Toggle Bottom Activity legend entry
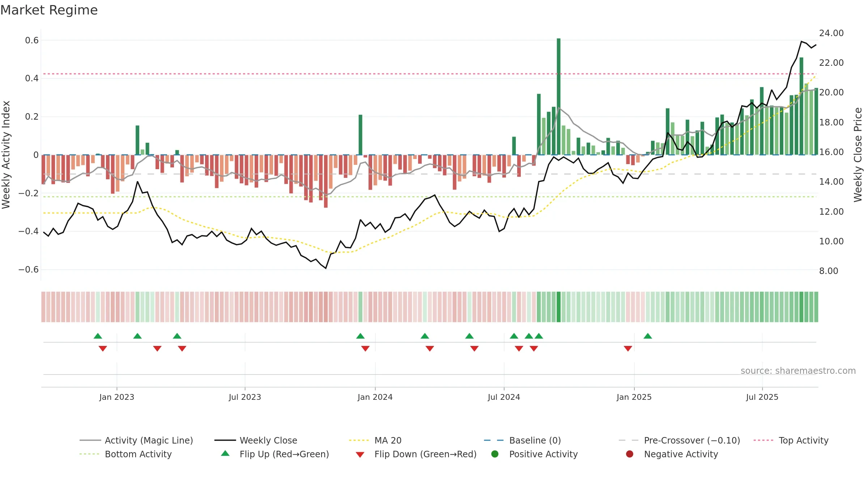 125,454
